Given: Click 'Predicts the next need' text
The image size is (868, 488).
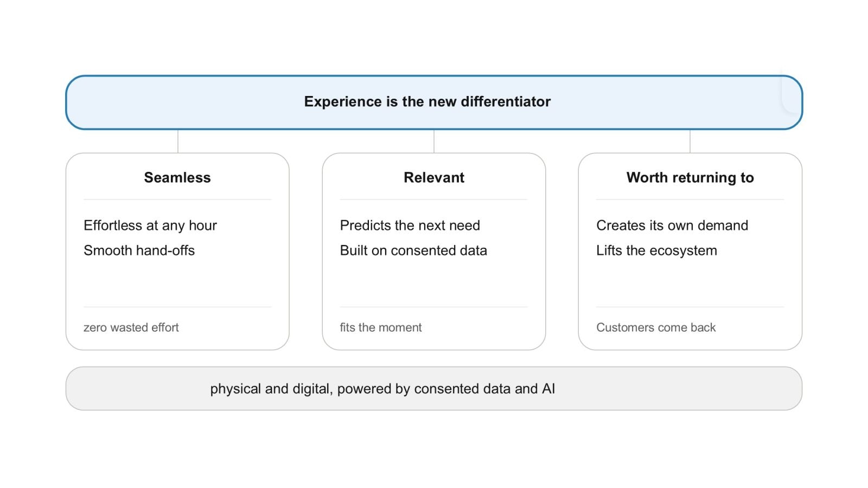Looking at the screenshot, I should [410, 226].
